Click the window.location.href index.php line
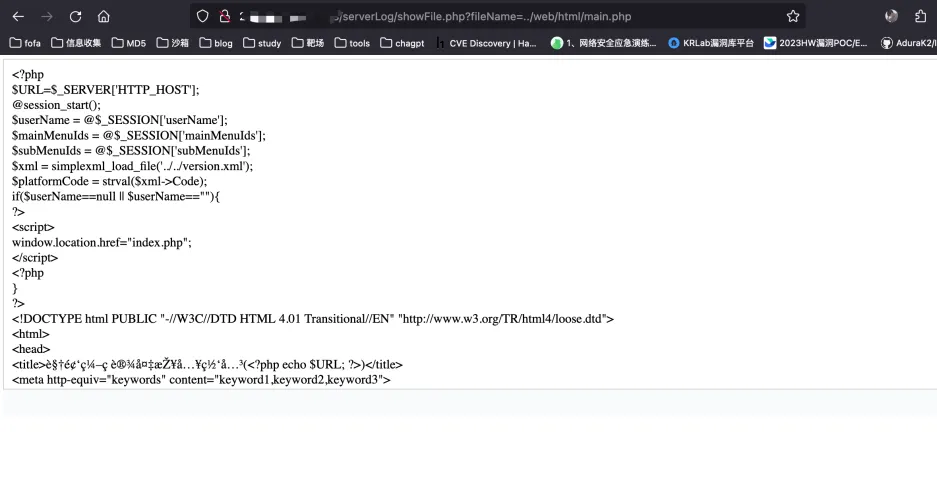Image resolution: width=937 pixels, height=477 pixels. tap(102, 243)
